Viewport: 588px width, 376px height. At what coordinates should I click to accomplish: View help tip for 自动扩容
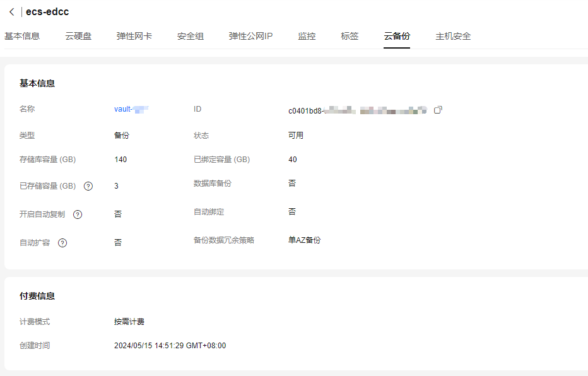pos(62,242)
